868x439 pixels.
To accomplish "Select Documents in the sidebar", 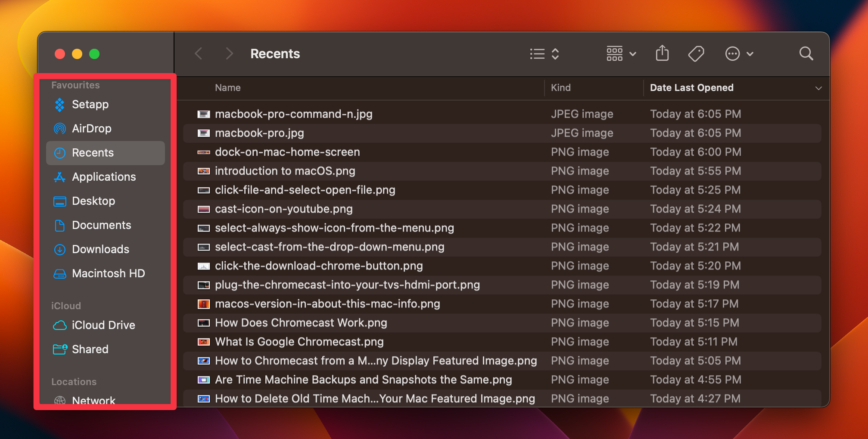I will (101, 225).
